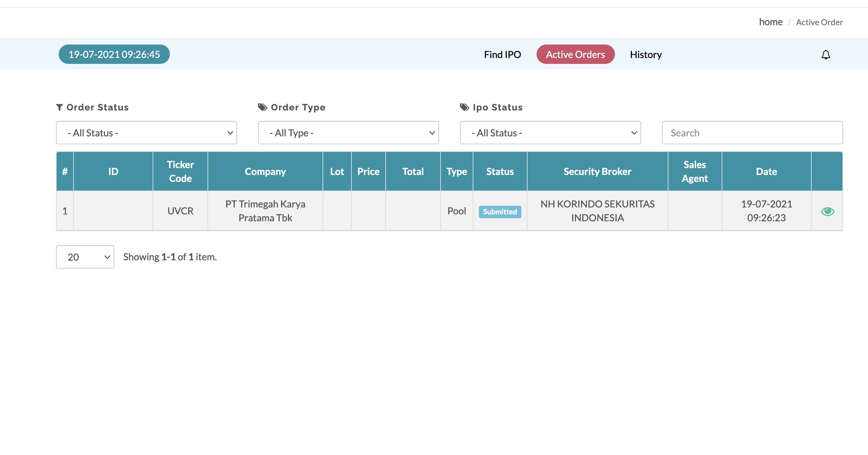The height and width of the screenshot is (455, 868).
Task: Expand the Ipo Status dropdown
Action: 550,133
